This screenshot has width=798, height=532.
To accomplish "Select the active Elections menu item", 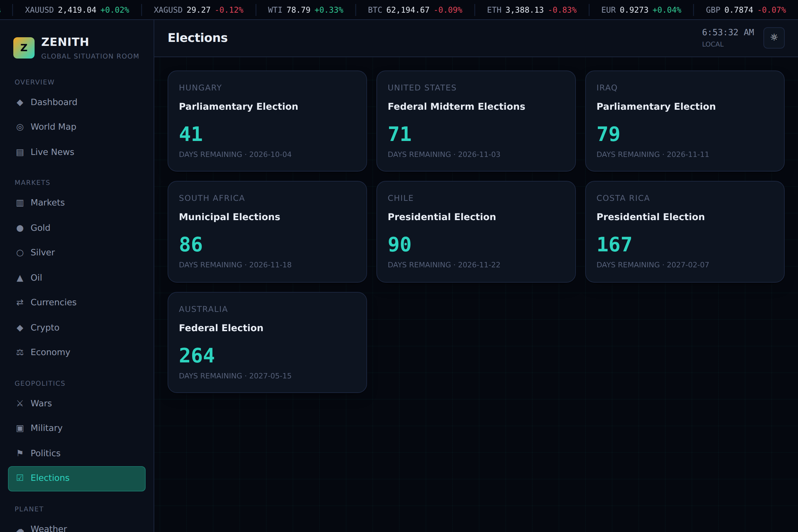I will click(77, 478).
